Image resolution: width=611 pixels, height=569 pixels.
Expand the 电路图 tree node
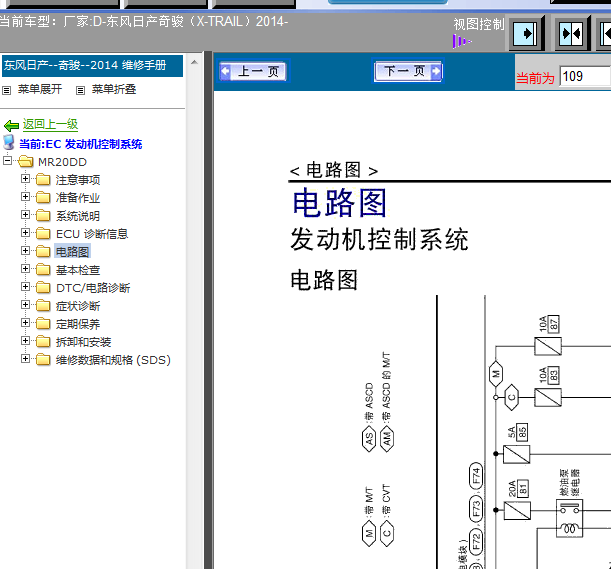tap(25, 251)
